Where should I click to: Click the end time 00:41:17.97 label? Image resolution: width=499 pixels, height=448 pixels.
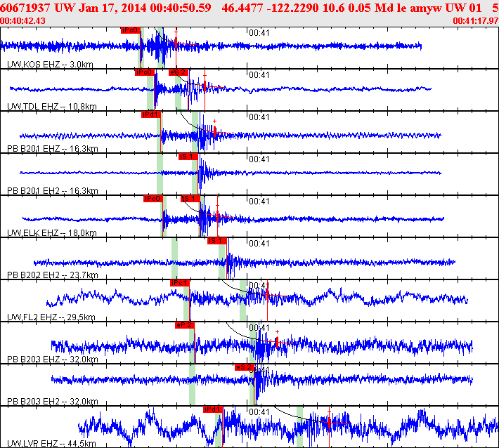(475, 21)
